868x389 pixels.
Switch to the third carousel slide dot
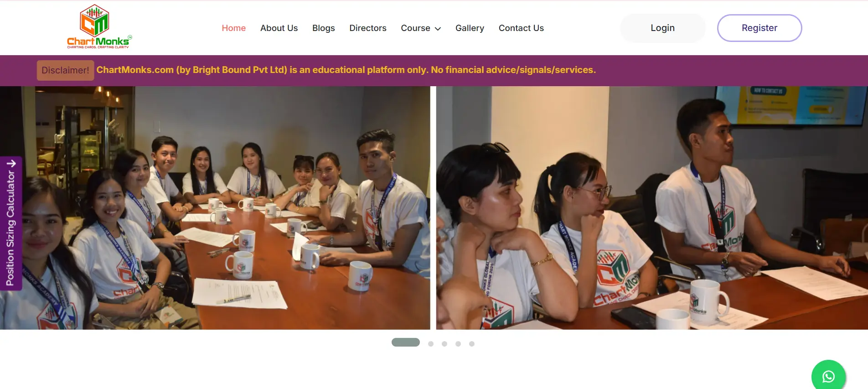tap(444, 344)
